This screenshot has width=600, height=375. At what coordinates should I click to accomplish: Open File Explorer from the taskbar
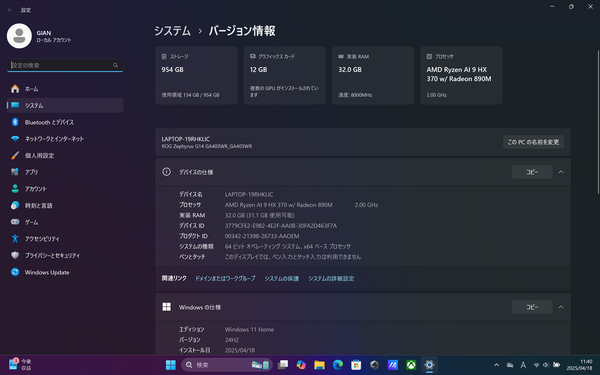pyautogui.click(x=320, y=365)
